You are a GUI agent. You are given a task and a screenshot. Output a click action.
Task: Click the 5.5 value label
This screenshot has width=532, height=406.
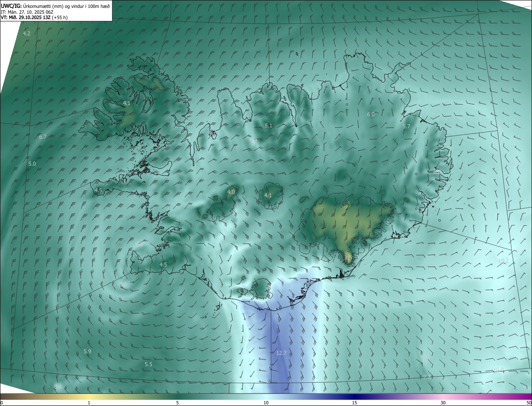click(x=148, y=364)
